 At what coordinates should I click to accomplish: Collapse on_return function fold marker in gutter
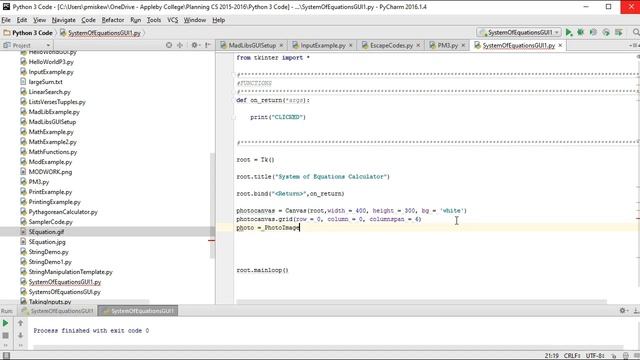(234, 100)
